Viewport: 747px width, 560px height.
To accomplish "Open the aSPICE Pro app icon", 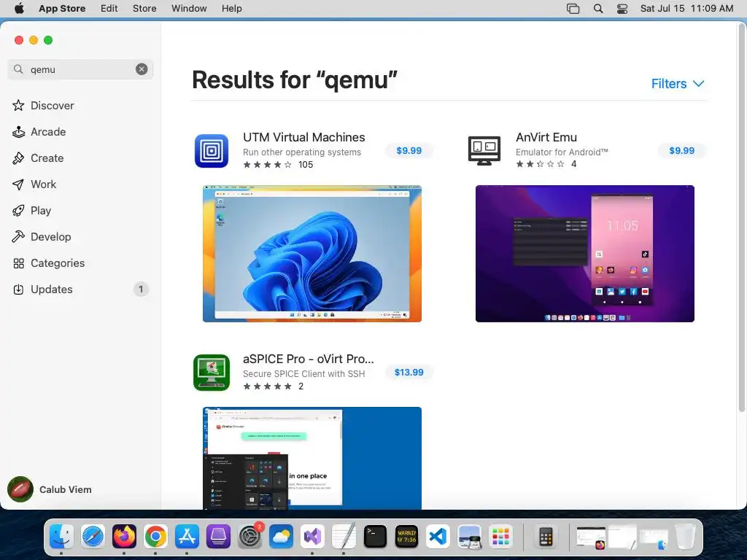I will click(212, 373).
